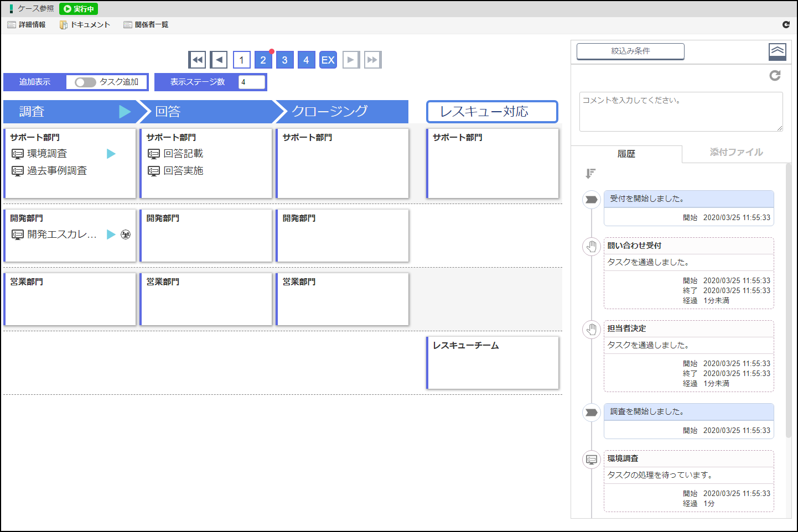Select page 3 in stage pager
The image size is (798, 532).
(x=284, y=60)
